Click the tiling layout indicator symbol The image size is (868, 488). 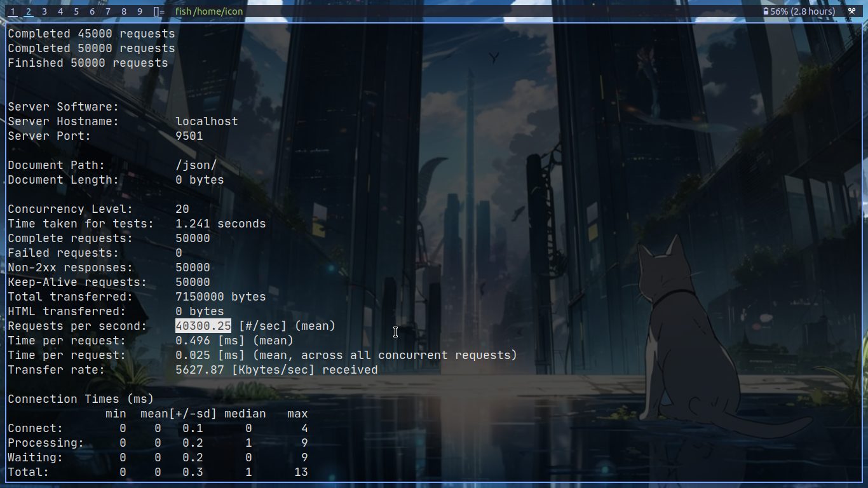point(159,11)
